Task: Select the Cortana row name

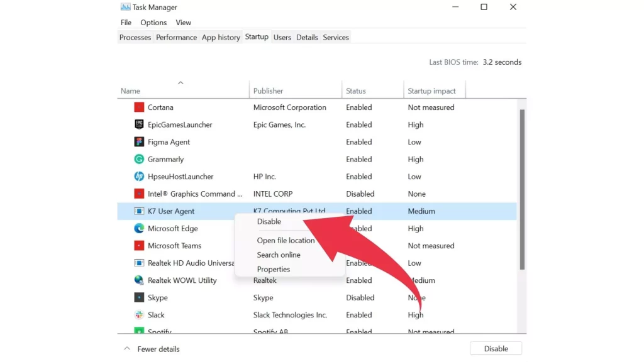Action: tap(160, 107)
